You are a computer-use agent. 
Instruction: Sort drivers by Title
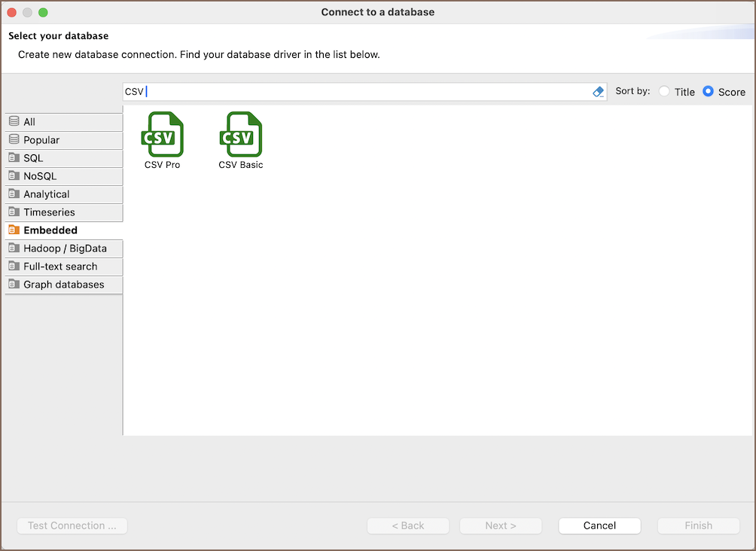click(664, 92)
